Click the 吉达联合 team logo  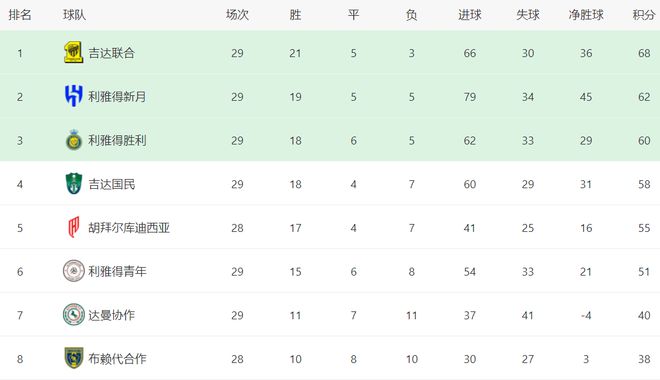pos(73,53)
